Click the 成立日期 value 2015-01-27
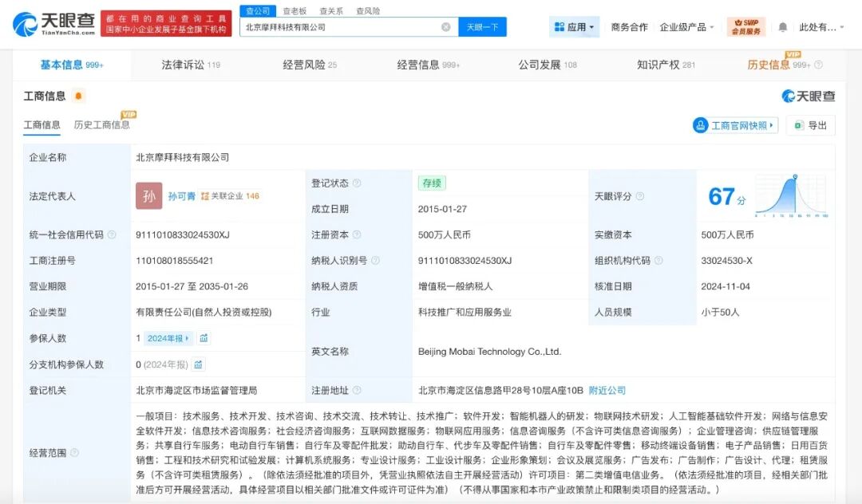This screenshot has height=504, width=862. (442, 209)
